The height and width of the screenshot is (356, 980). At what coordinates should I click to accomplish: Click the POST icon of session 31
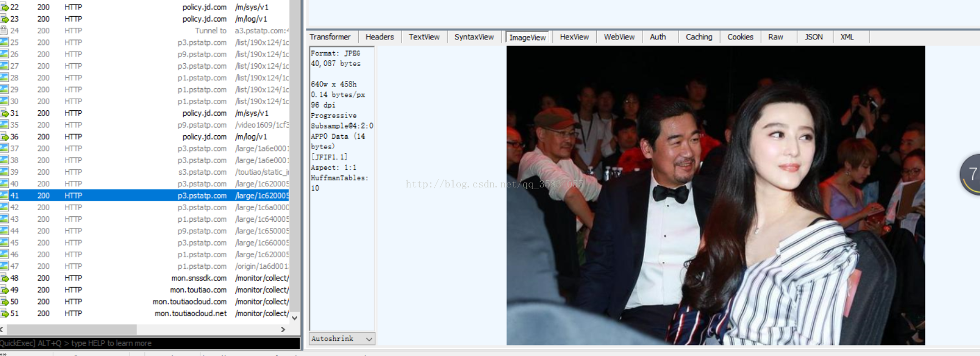(x=4, y=113)
